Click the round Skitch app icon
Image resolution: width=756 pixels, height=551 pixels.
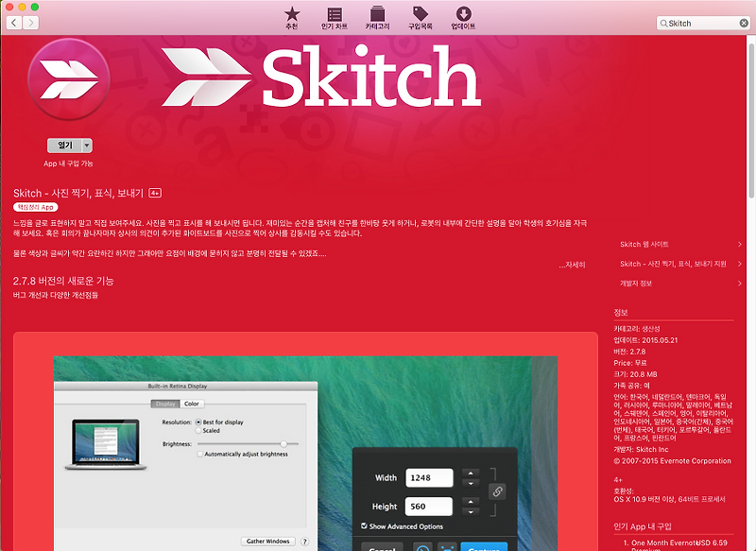[x=68, y=79]
